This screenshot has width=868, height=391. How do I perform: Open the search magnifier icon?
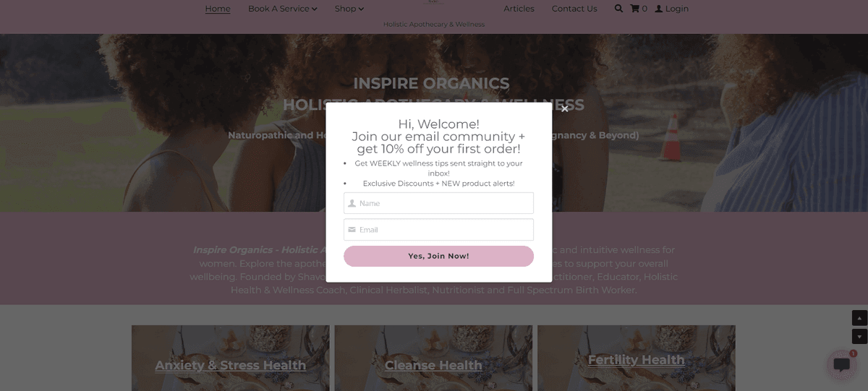click(618, 9)
